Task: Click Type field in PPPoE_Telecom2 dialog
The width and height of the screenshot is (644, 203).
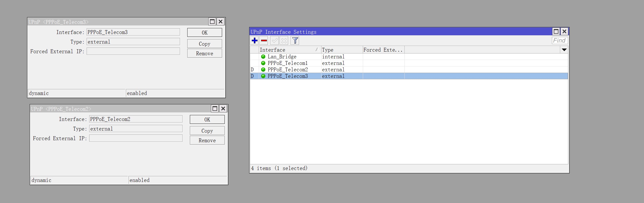Action: pyautogui.click(x=136, y=128)
